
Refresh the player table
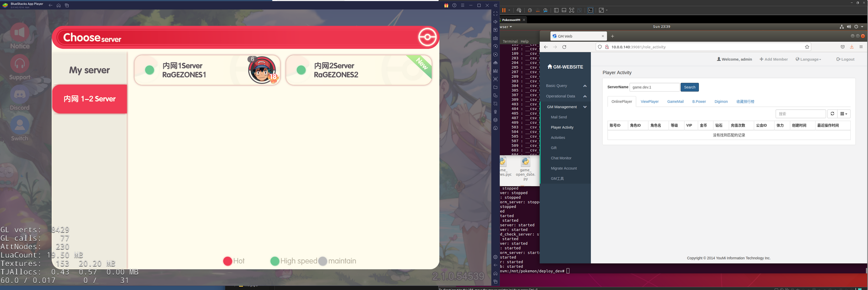pos(832,114)
